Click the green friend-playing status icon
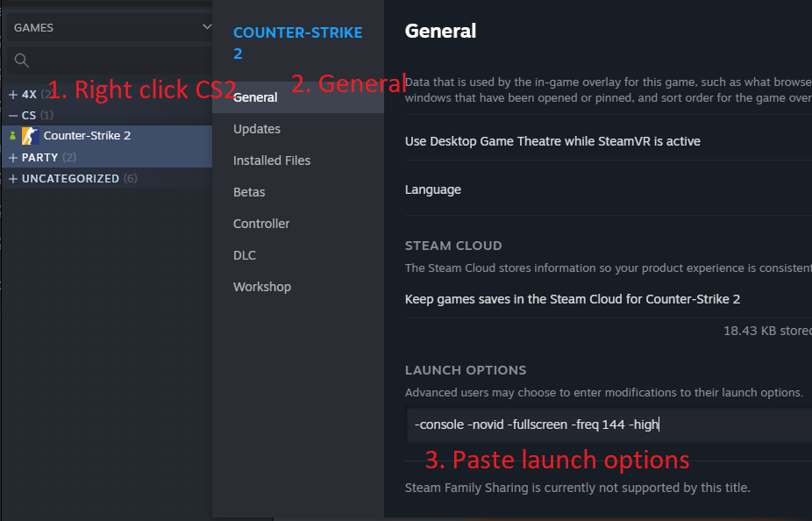 point(12,136)
